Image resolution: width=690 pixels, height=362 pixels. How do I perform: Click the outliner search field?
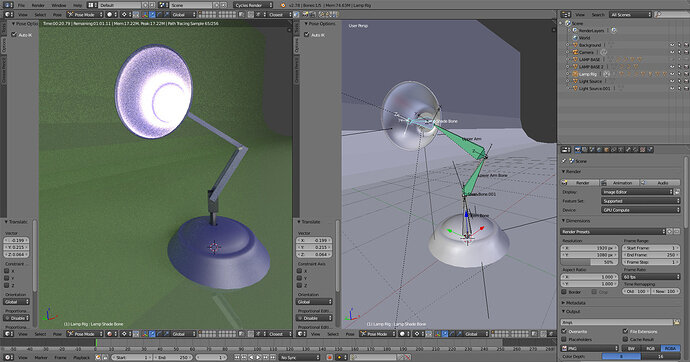pos(672,15)
